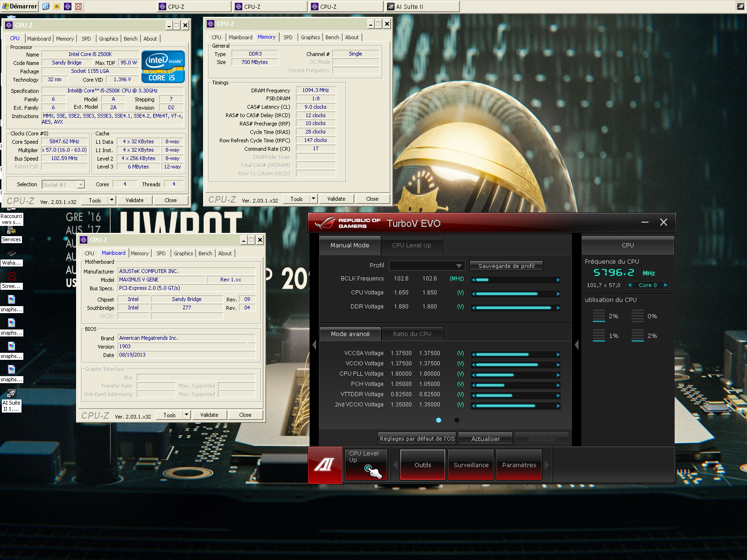Select second page dot in advanced mode
747x560 pixels.
pos(457,420)
